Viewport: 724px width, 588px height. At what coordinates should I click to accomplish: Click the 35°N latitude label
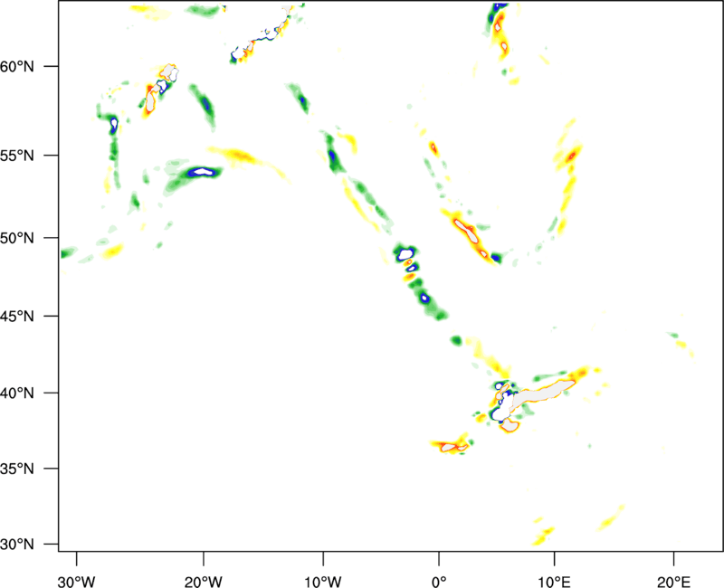tap(16, 469)
